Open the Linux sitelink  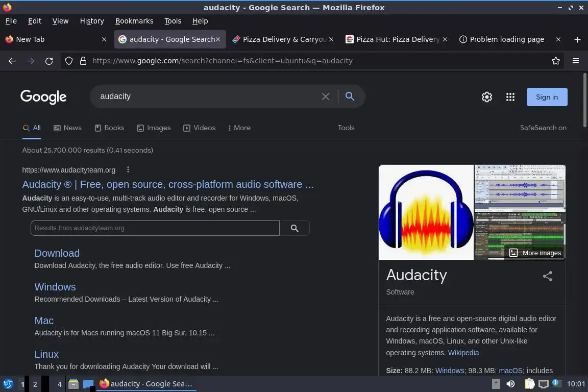(x=46, y=355)
